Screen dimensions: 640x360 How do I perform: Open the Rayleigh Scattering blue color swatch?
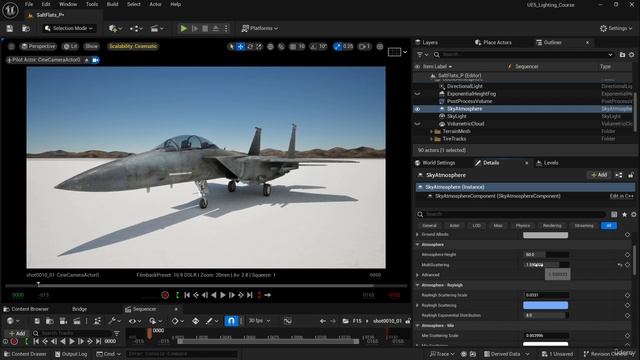[546, 305]
